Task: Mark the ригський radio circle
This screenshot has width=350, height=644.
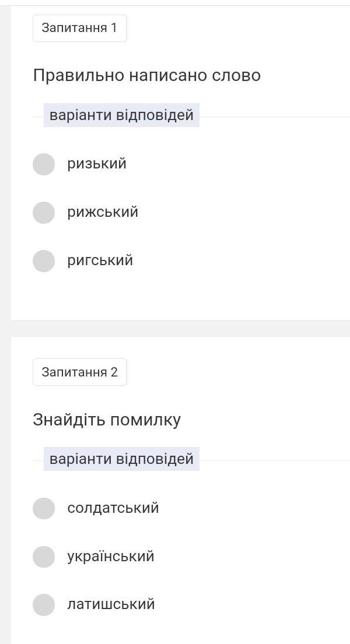Action: (44, 261)
